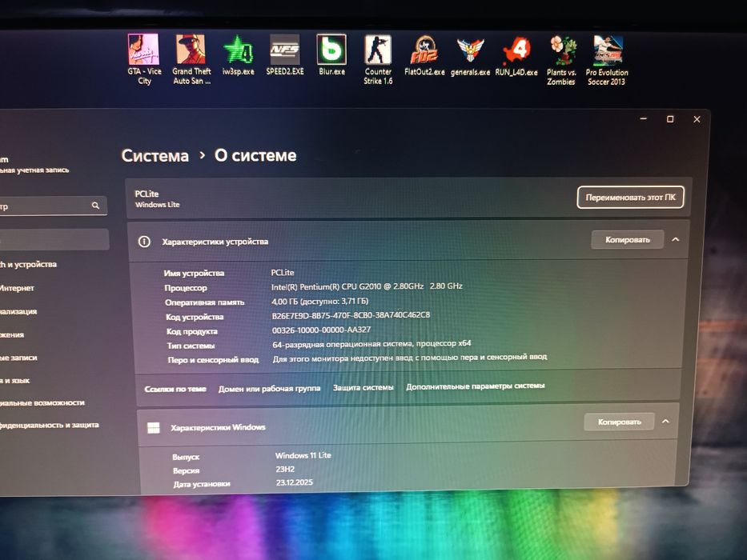Open GTA - Vice City desktop icon
The image size is (747, 560).
click(x=144, y=59)
